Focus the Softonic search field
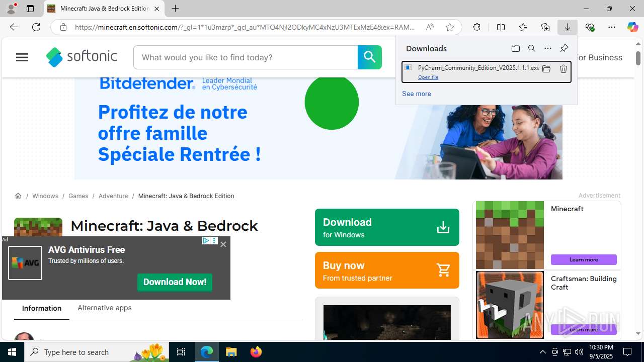This screenshot has width=644, height=362. click(x=246, y=57)
